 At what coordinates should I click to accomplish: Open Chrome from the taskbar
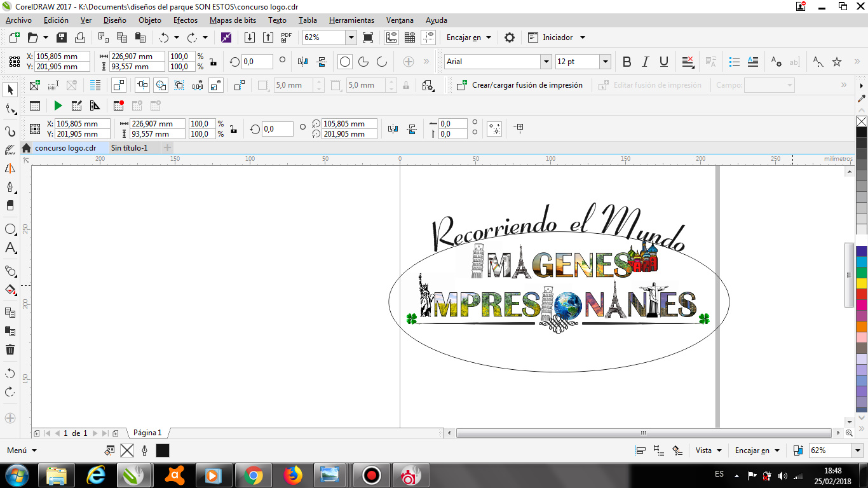pos(254,475)
